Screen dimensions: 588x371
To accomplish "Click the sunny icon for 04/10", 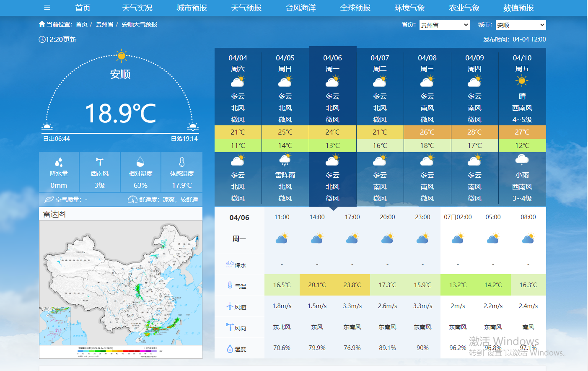I will [x=522, y=81].
